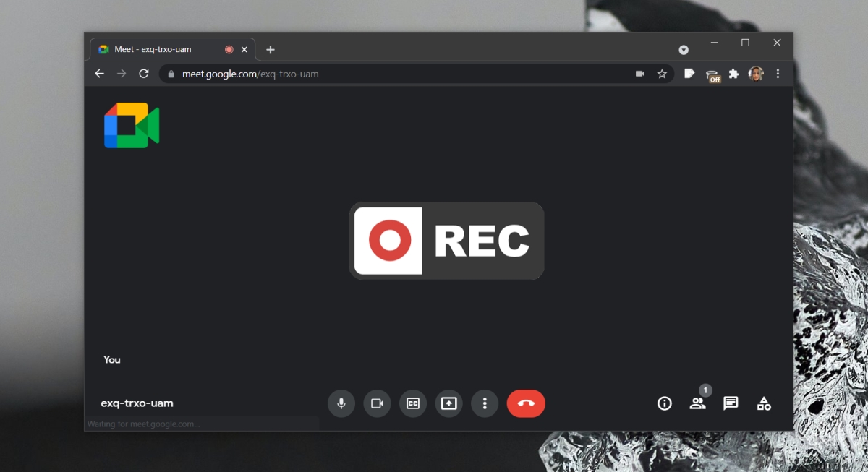The height and width of the screenshot is (472, 868).
Task: Open the Chrome three-dot menu
Action: pos(778,74)
